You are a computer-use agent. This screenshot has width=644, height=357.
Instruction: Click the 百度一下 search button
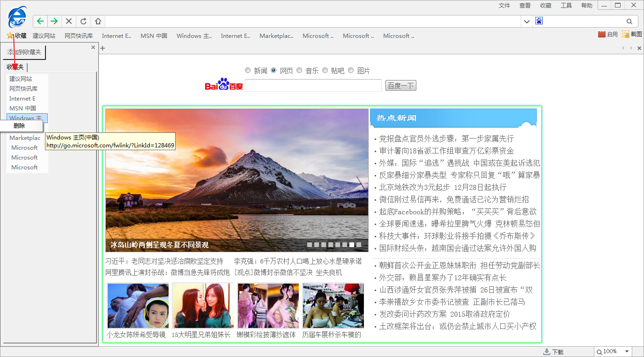pyautogui.click(x=400, y=86)
